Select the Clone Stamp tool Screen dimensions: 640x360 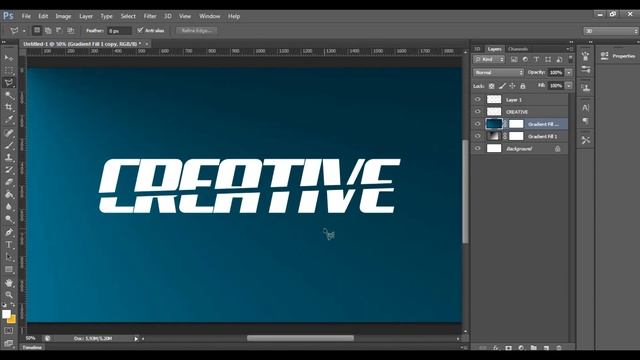[x=9, y=157]
